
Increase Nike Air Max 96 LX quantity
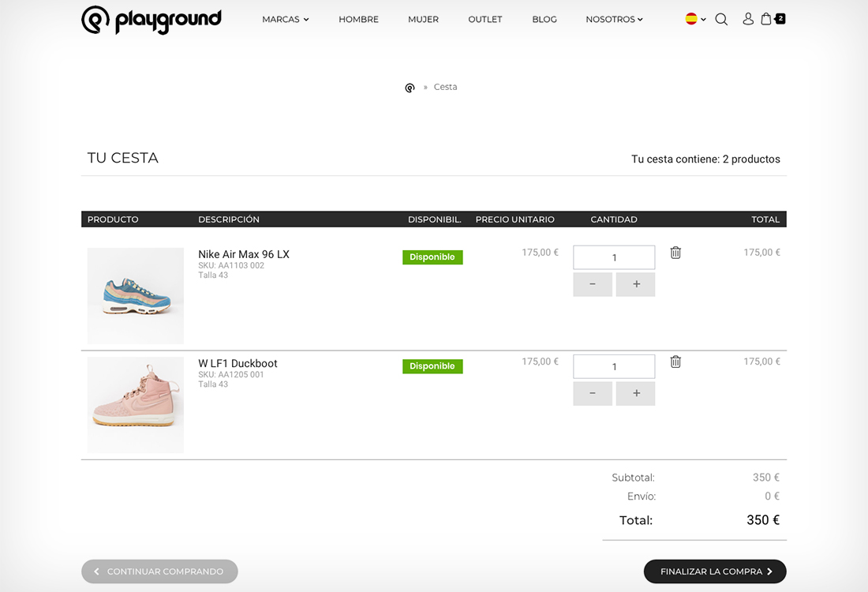(x=635, y=284)
